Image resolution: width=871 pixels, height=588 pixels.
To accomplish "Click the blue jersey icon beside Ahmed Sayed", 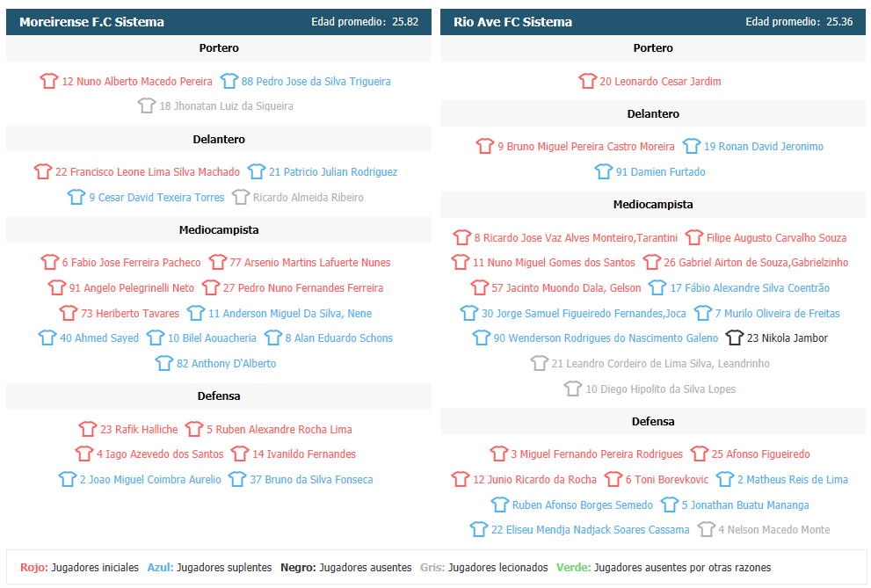I will coord(47,338).
